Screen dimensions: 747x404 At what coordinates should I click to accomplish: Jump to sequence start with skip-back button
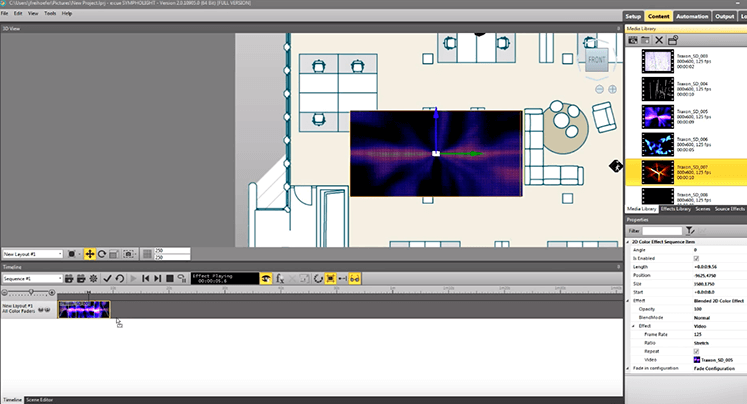click(x=146, y=279)
